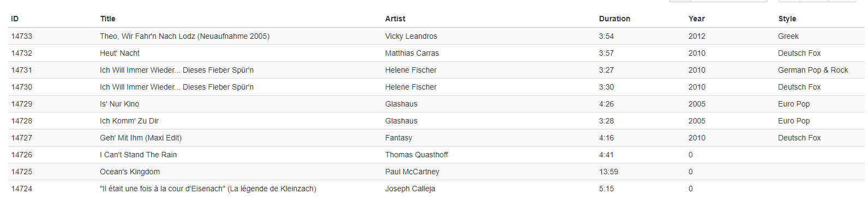Sort by the Artist column header
The image size is (868, 206).
(395, 19)
